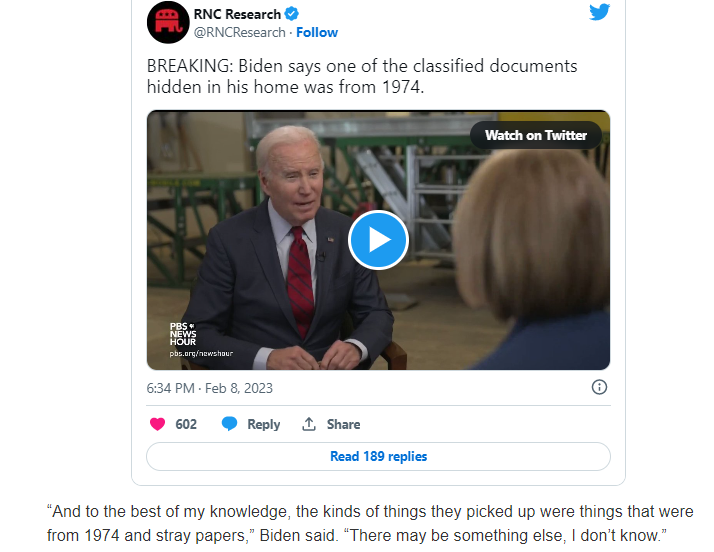Click the share upload arrow icon
The height and width of the screenshot is (552, 714).
309,424
